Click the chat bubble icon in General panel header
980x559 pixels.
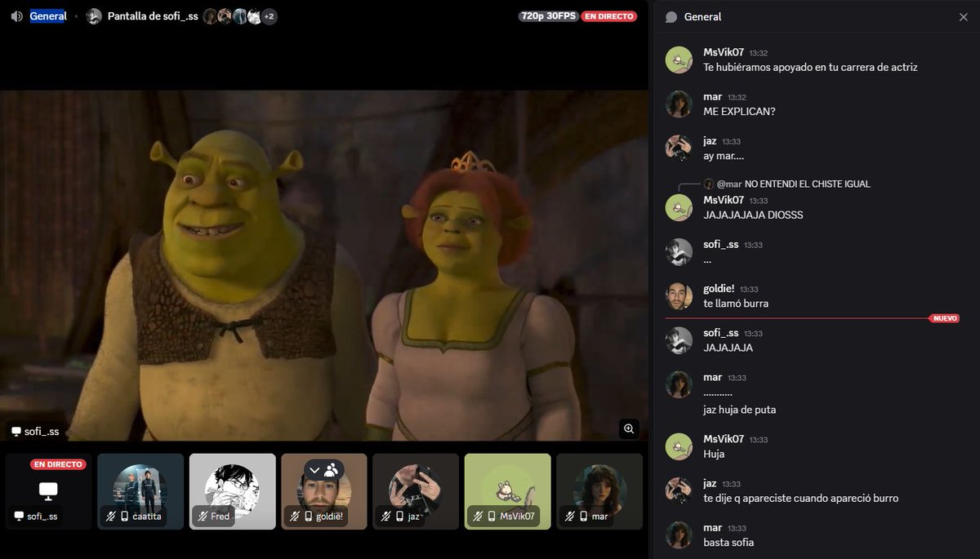coord(671,17)
